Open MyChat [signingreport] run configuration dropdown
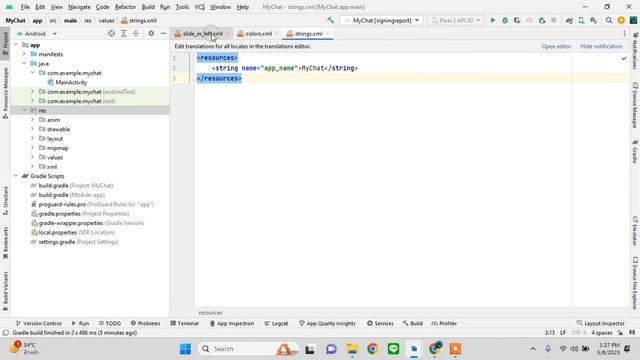 click(382, 20)
